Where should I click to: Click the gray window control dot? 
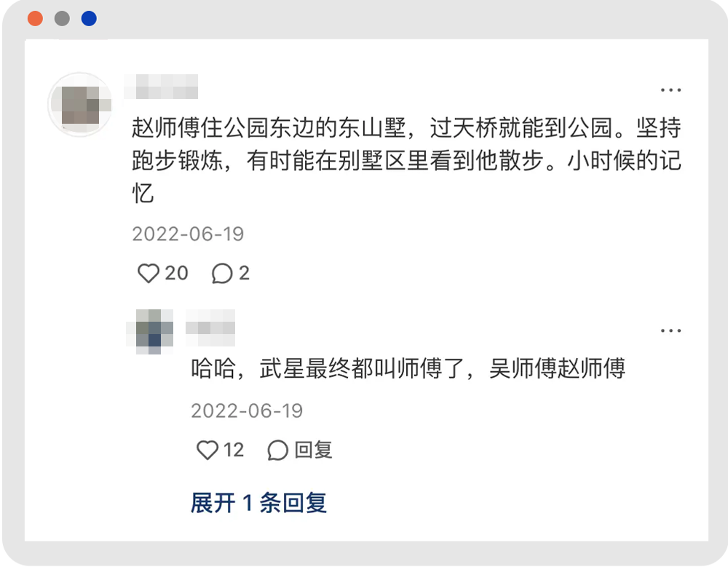[62, 19]
